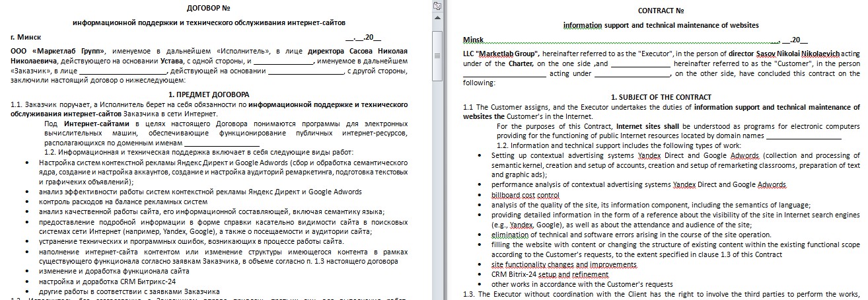The width and height of the screenshot is (868, 300).
Task: Click 'другие работы в соответствии с заявками Заказчика'
Action: (x=129, y=291)
